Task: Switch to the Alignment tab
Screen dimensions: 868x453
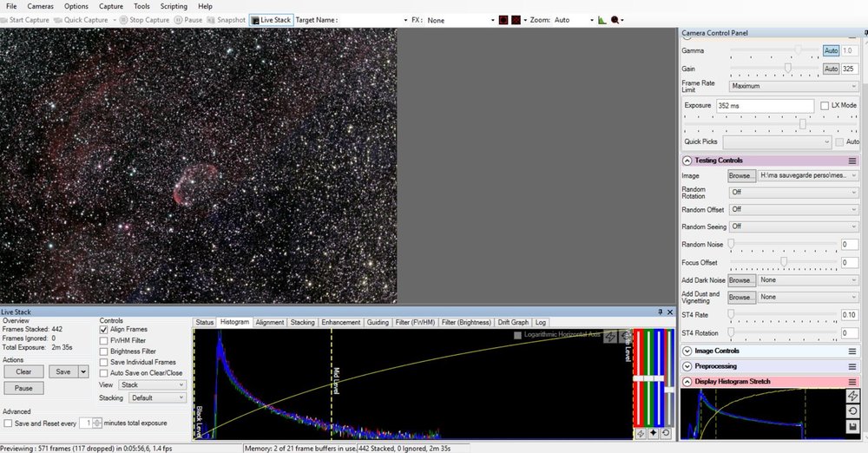Action: click(x=269, y=322)
